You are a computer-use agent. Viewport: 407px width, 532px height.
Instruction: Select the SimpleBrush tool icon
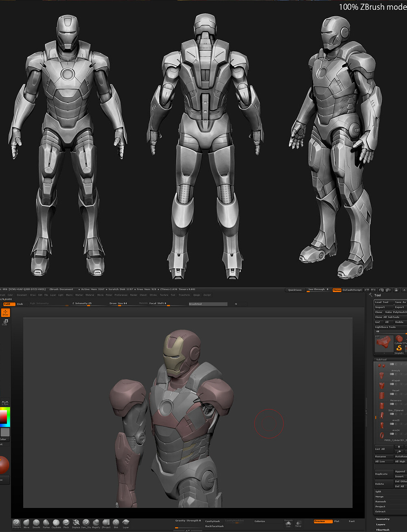pyautogui.click(x=399, y=349)
